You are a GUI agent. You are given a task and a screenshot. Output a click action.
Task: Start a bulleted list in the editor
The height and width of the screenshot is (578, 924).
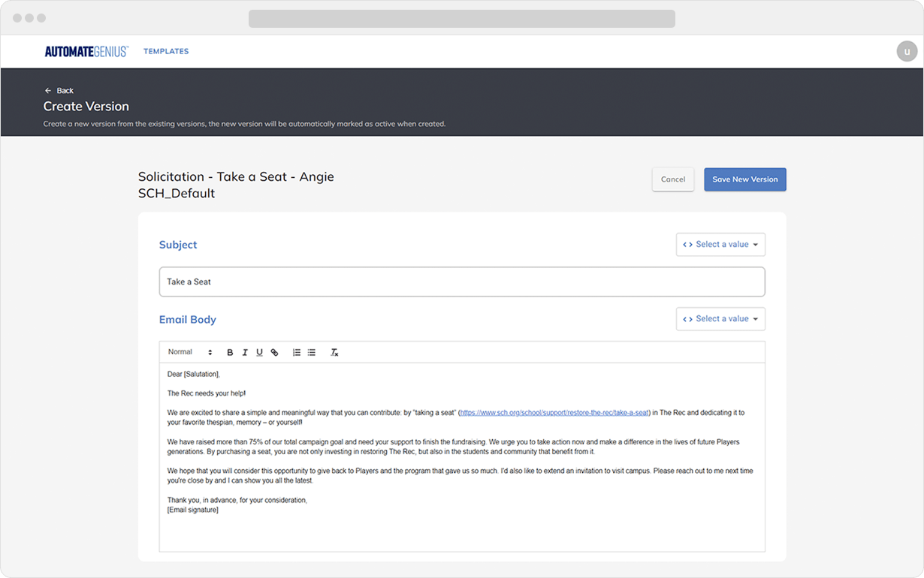(x=312, y=353)
